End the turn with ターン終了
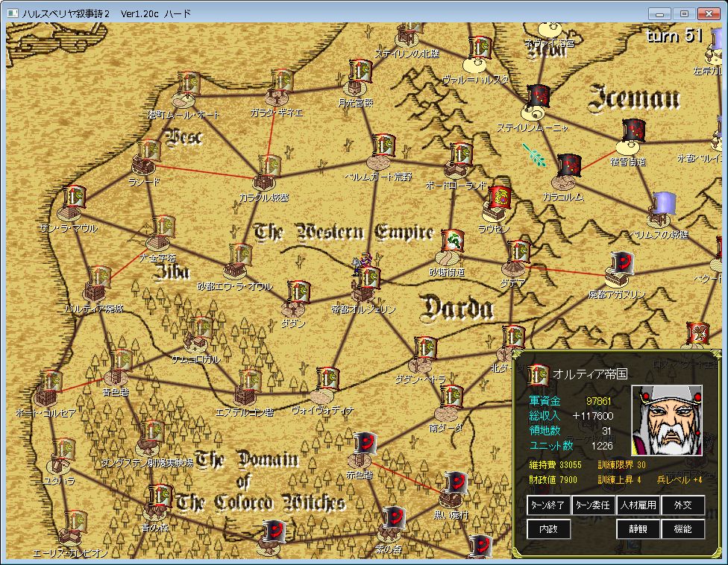The height and width of the screenshot is (565, 728). pyautogui.click(x=548, y=505)
